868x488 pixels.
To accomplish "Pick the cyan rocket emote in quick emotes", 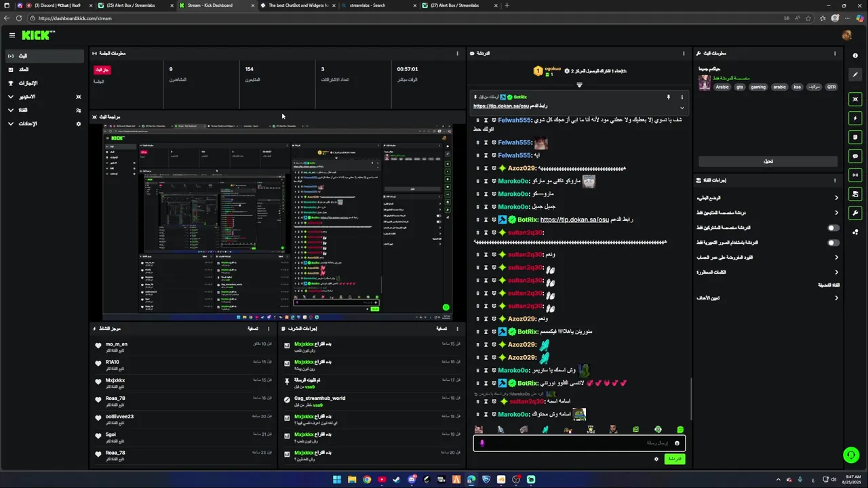I will pos(545,430).
